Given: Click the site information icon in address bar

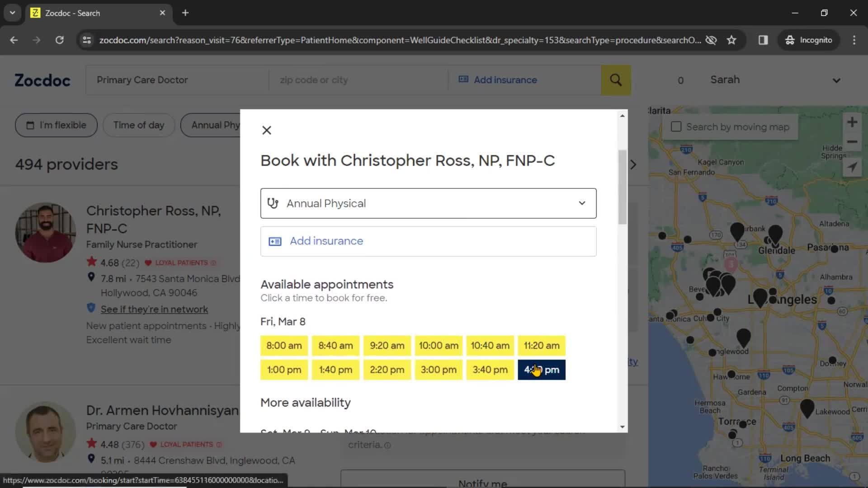Looking at the screenshot, I should click(x=87, y=40).
